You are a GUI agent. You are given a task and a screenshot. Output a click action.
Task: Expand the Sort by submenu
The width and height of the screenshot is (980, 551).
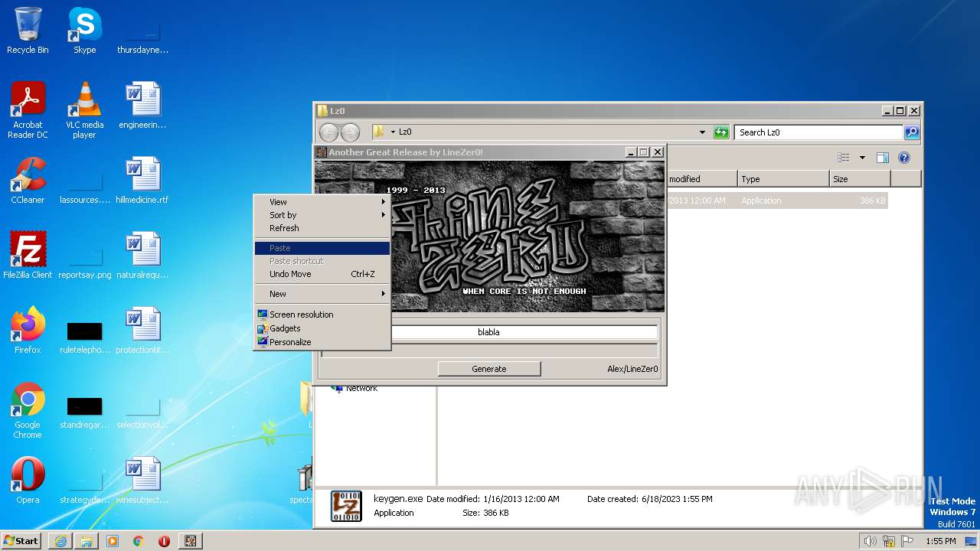(322, 215)
